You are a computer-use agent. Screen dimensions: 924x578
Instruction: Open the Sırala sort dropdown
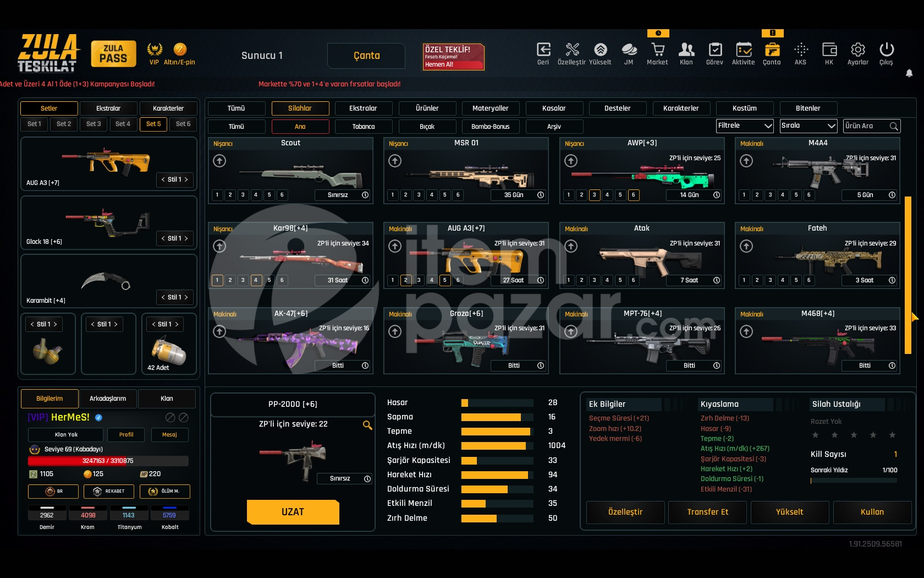pos(809,126)
